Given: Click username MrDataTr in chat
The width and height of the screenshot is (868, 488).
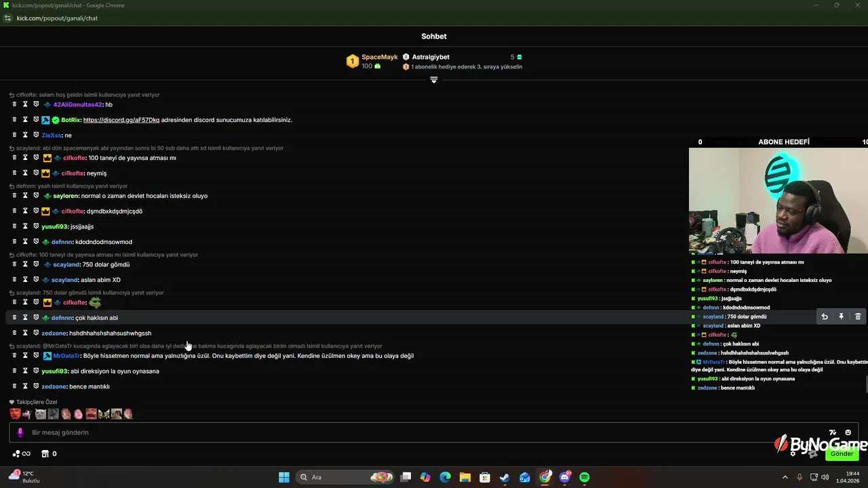Looking at the screenshot, I should [x=66, y=356].
